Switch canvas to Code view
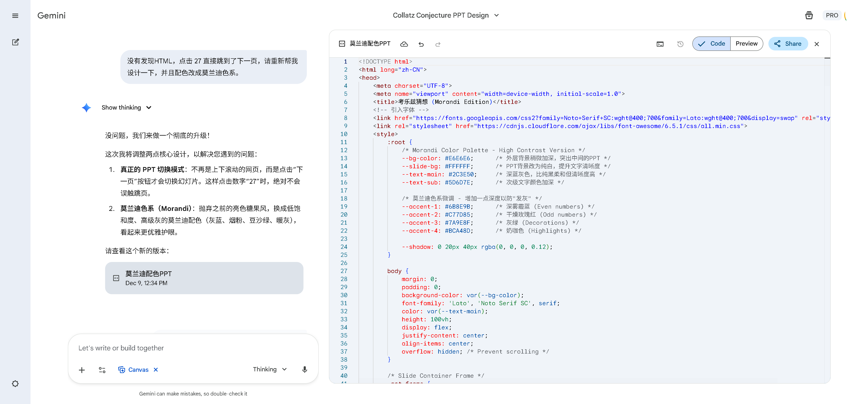Viewport: 868px width, 404px height. click(711, 44)
